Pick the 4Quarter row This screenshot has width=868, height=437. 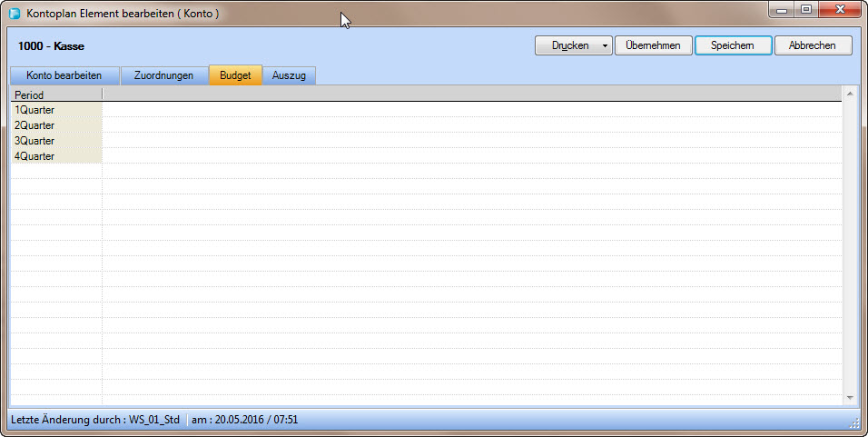tap(54, 156)
